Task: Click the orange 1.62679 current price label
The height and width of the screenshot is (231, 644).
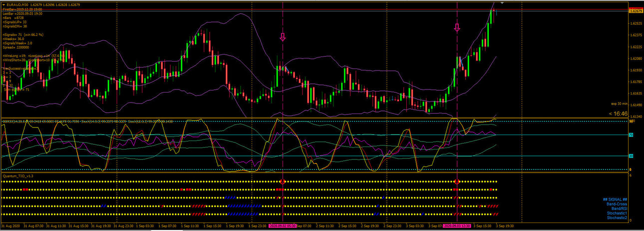Action: pyautogui.click(x=636, y=11)
